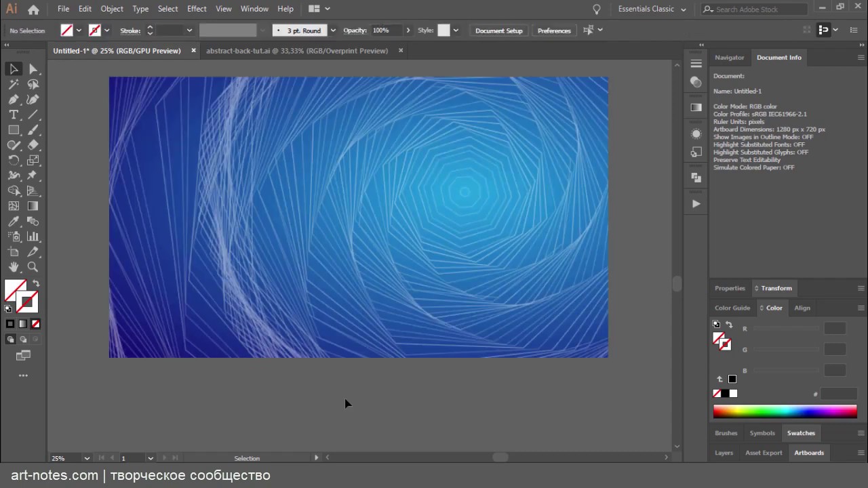Switch to the Navigator panel tab
868x488 pixels.
point(729,58)
